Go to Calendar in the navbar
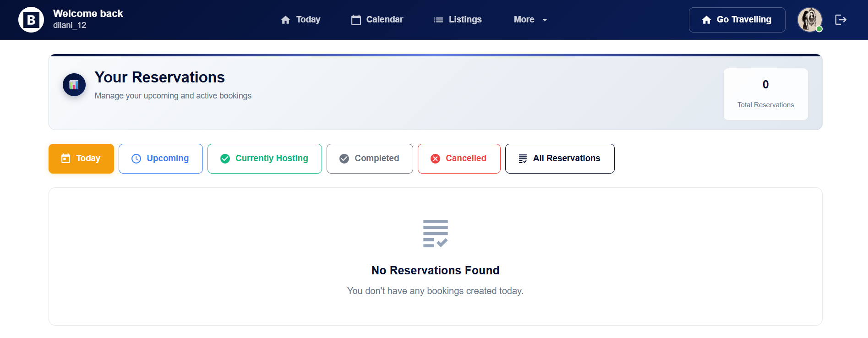The image size is (868, 338). click(384, 20)
